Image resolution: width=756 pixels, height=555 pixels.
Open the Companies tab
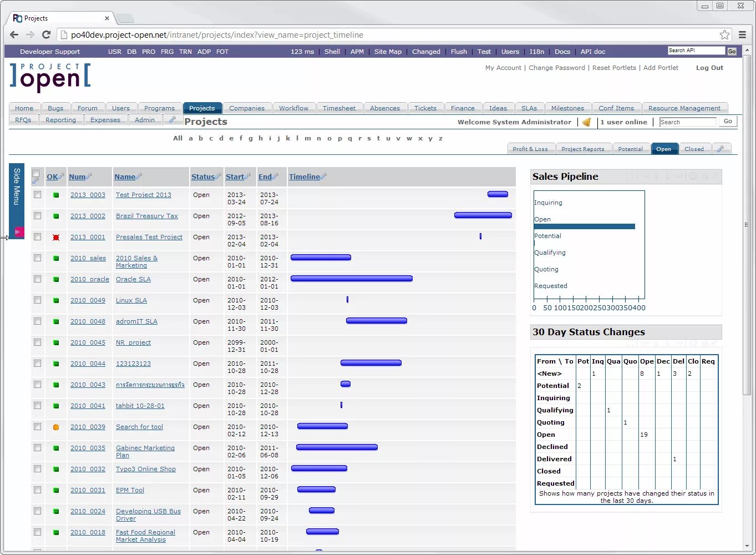[x=247, y=108]
